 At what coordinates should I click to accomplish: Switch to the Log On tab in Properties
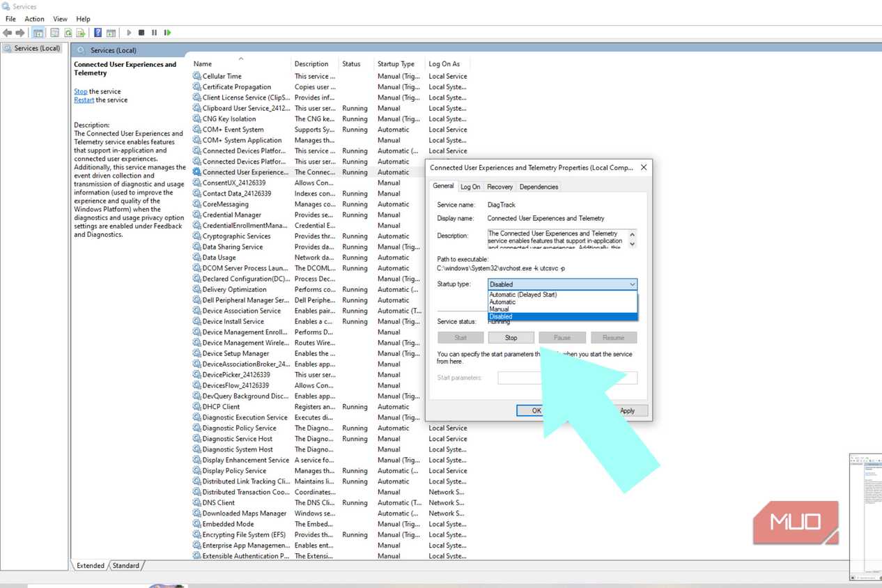pos(470,187)
